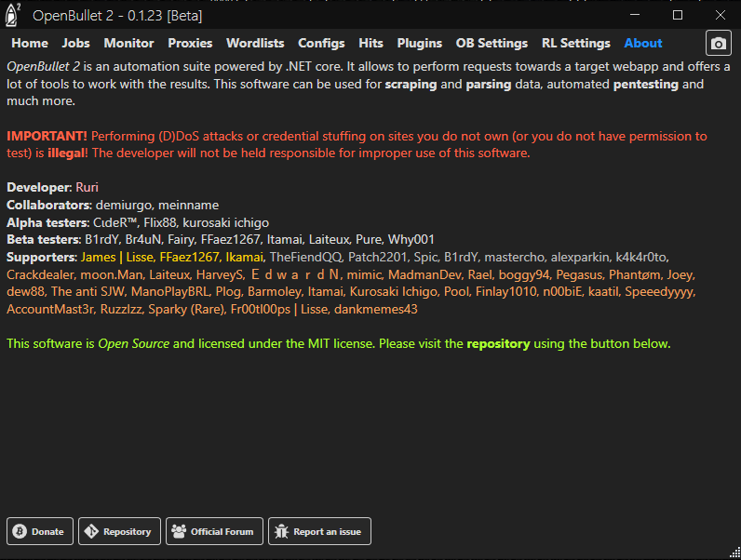Open the Home tab
Viewport: 741px width, 560px height.
coord(30,43)
